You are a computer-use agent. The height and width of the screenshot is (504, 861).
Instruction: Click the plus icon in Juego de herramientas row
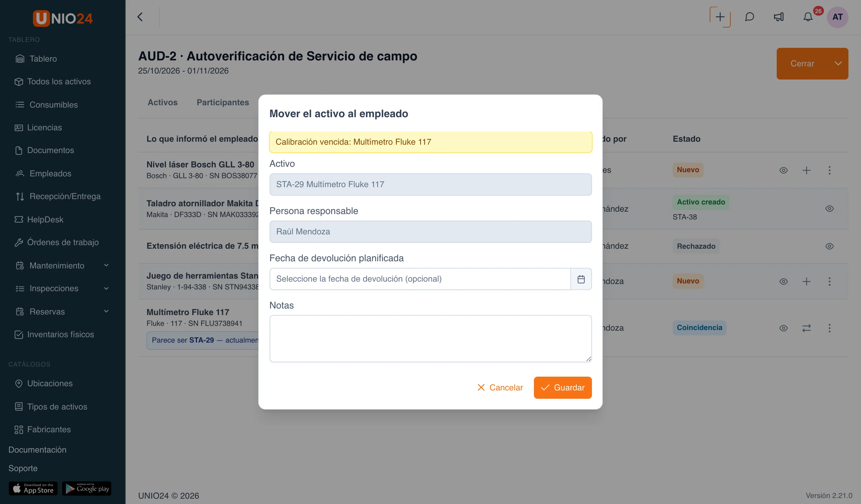pos(806,281)
